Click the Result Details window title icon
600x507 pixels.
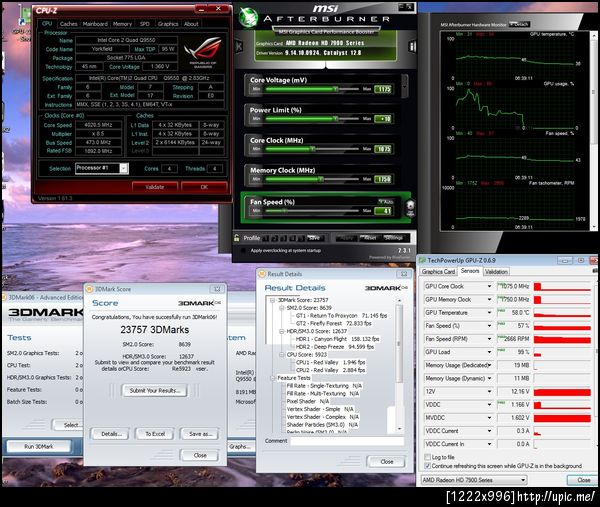click(262, 274)
